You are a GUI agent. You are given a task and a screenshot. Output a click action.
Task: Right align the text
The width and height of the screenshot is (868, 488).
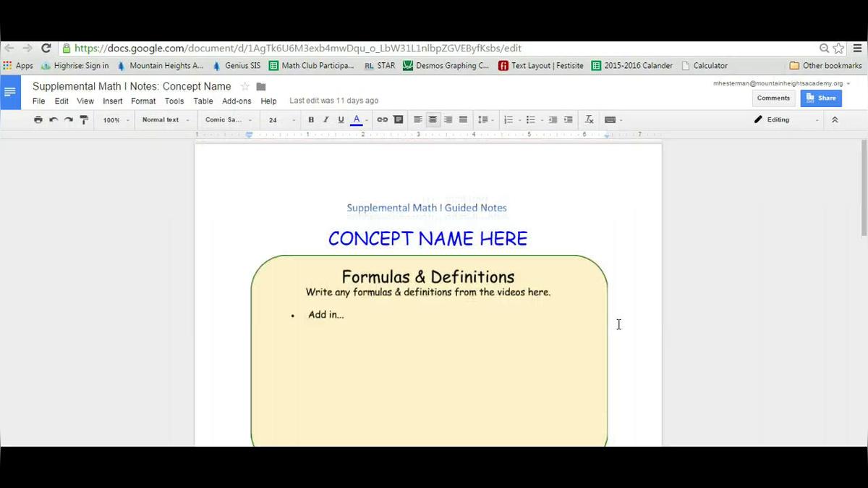click(x=448, y=119)
